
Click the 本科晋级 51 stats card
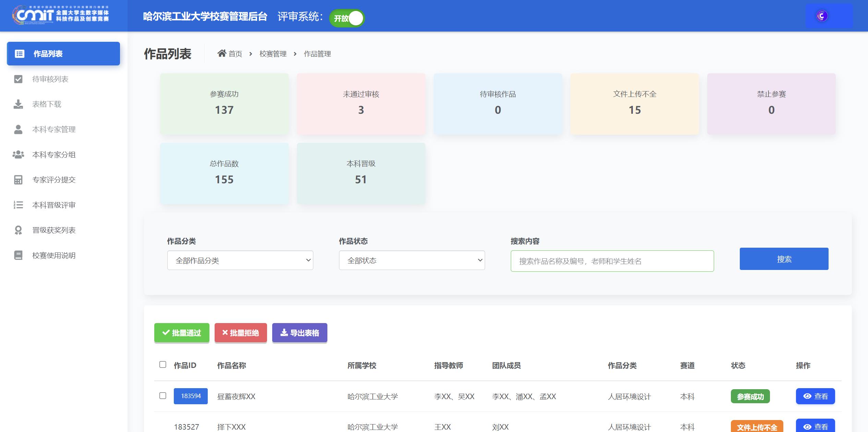pyautogui.click(x=361, y=173)
